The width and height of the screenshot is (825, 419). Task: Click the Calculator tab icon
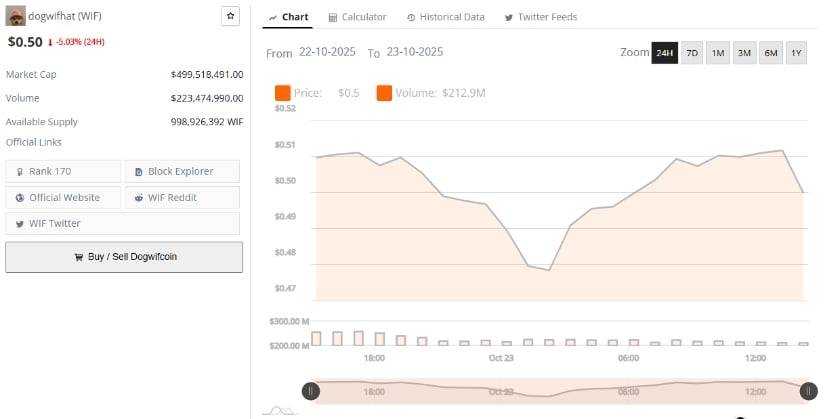(x=333, y=18)
